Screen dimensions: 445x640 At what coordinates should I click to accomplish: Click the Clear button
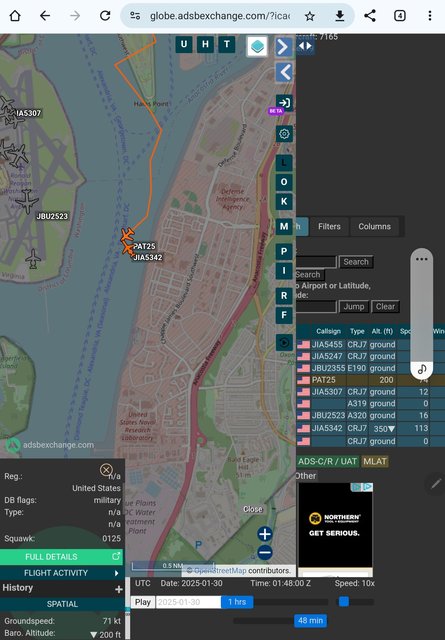(385, 307)
